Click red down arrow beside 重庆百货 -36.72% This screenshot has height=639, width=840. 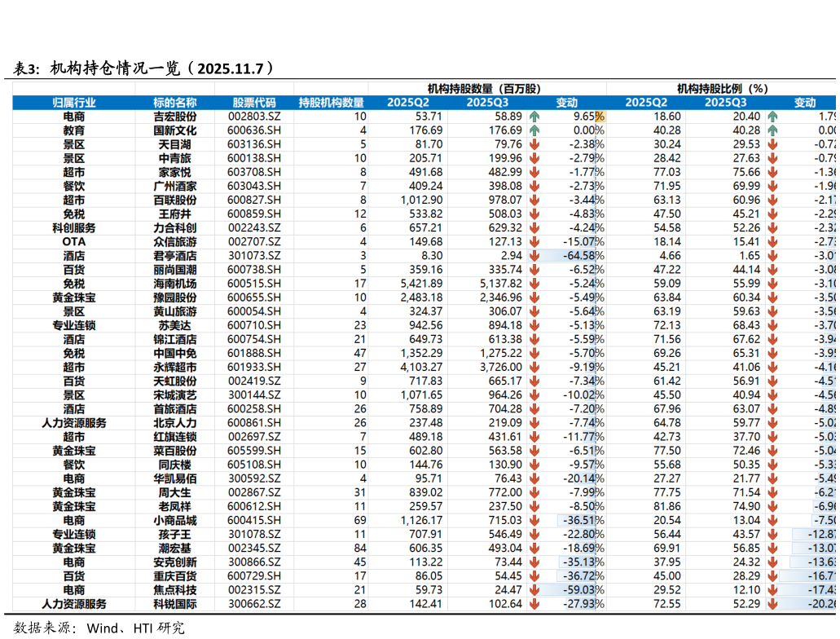coord(534,575)
